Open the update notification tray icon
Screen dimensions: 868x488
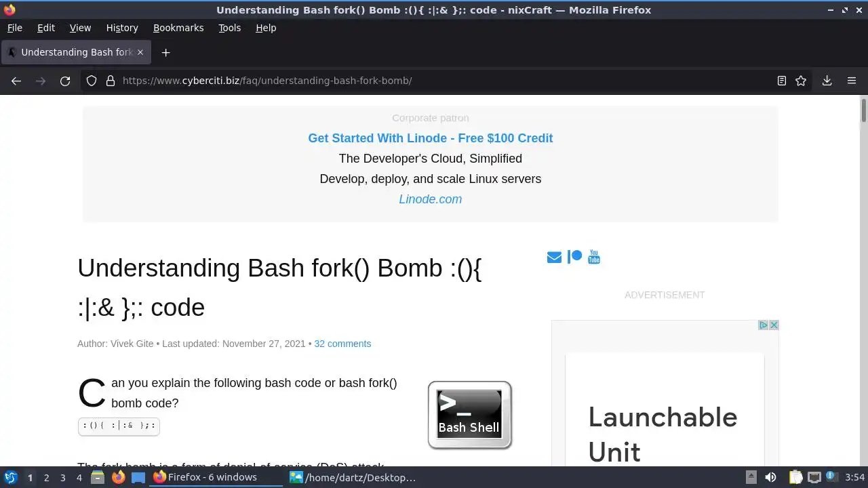tap(832, 477)
